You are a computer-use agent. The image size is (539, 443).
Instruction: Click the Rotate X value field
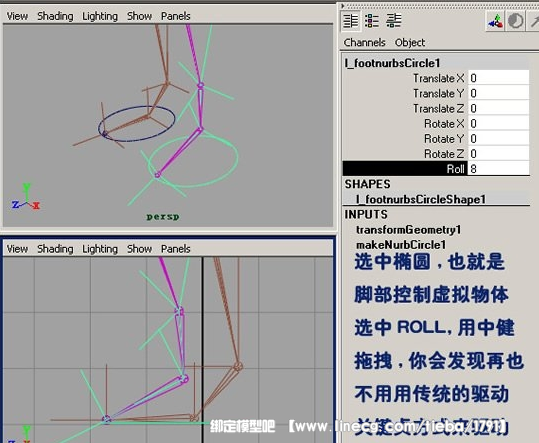(498, 123)
